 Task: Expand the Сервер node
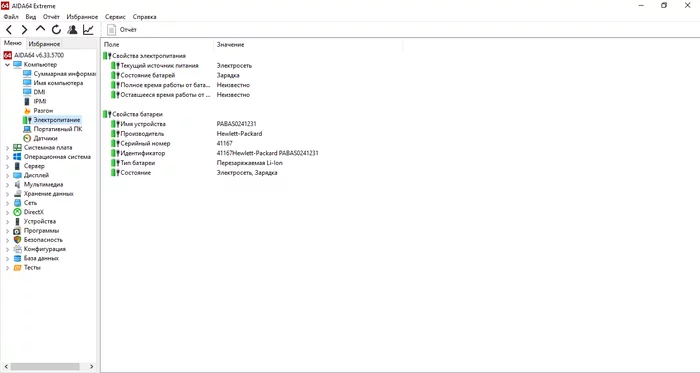coord(7,166)
